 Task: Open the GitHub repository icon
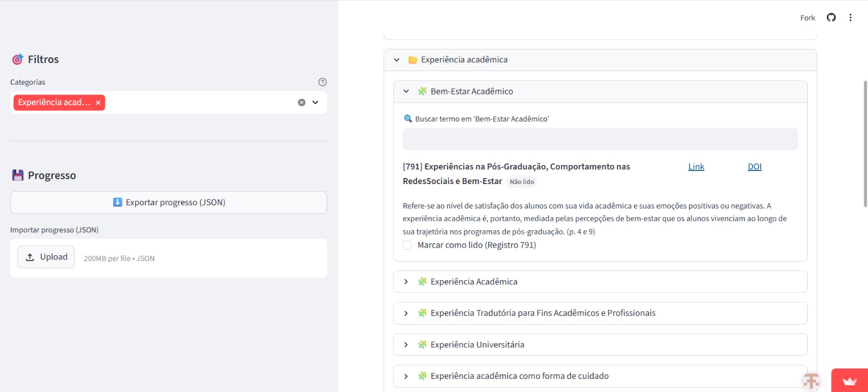[831, 17]
